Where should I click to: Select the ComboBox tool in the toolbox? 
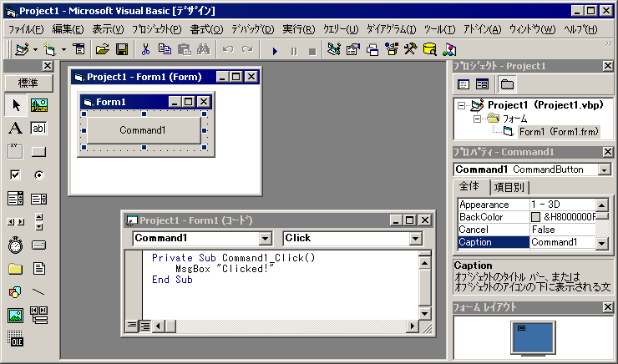pos(16,199)
